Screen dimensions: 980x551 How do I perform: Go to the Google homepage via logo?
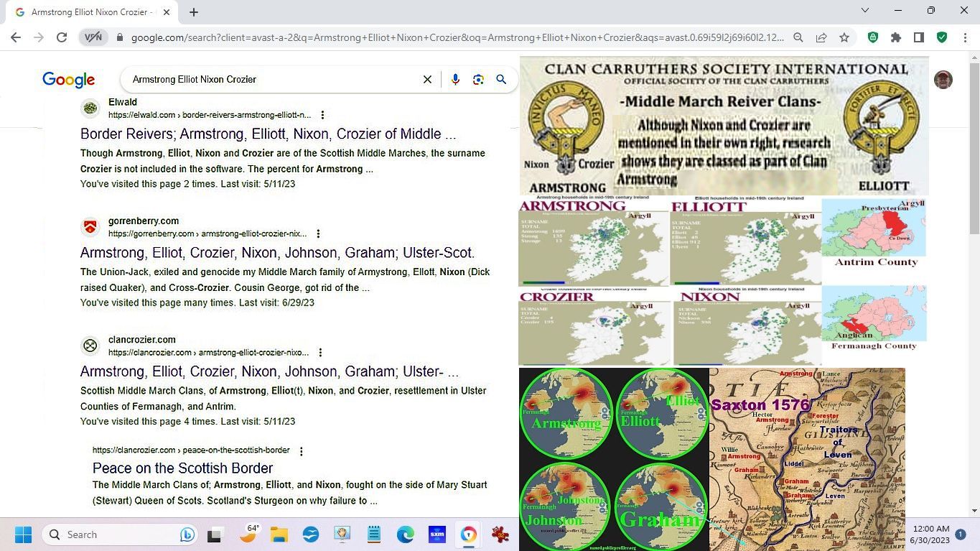[69, 80]
